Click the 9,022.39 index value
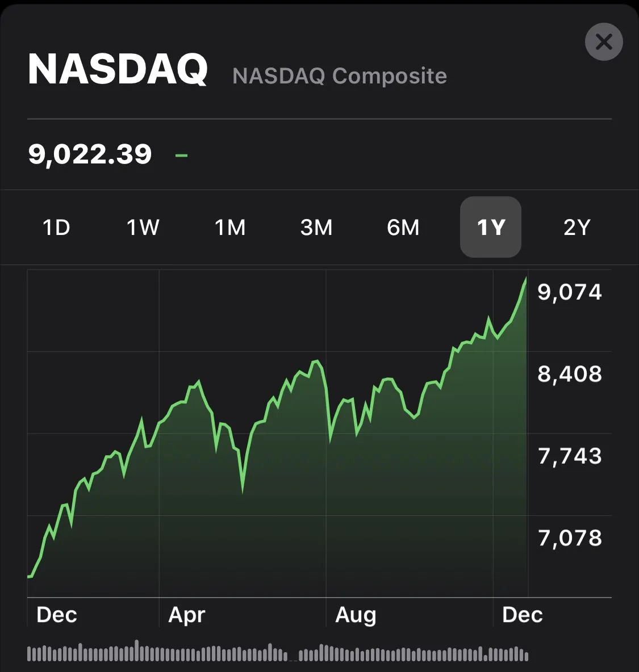 (x=90, y=154)
